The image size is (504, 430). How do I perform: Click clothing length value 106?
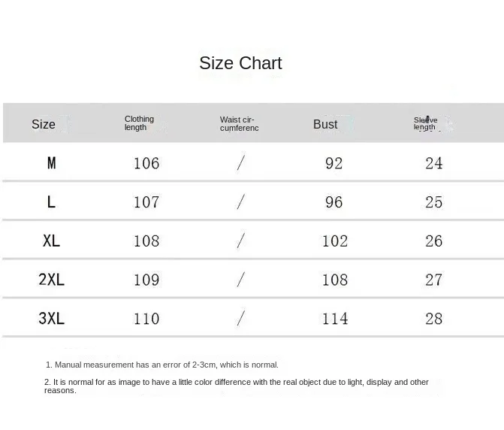pyautogui.click(x=146, y=164)
